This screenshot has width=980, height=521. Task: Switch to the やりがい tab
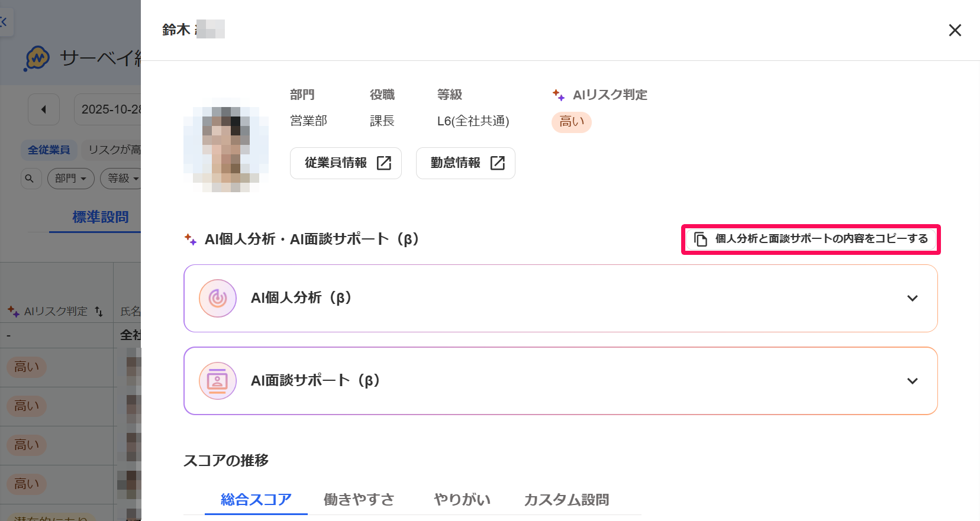point(462,500)
